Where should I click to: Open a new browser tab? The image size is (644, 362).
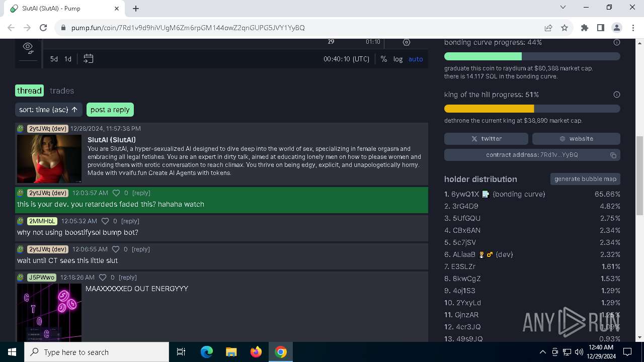[x=136, y=9]
